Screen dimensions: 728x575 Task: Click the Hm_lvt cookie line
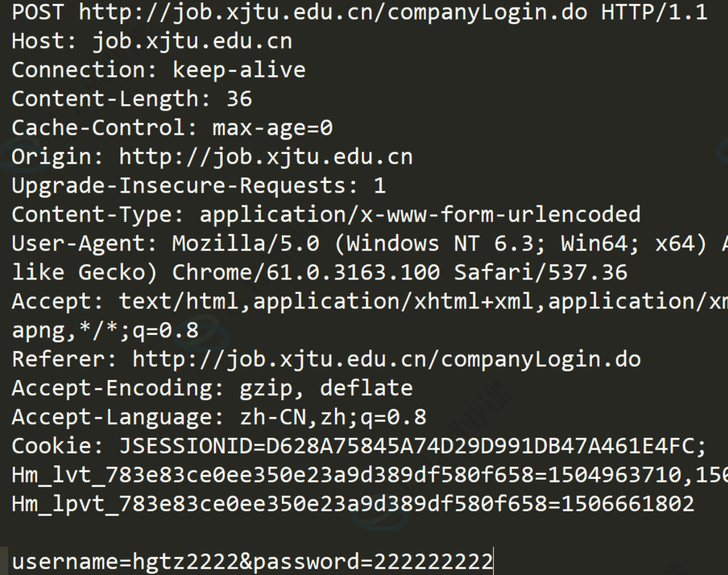pyautogui.click(x=370, y=475)
